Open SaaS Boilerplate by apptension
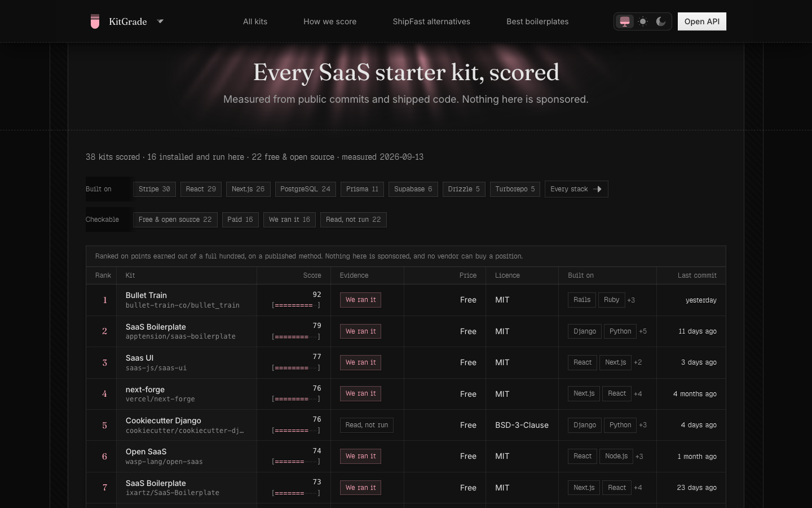The image size is (812, 508). click(156, 327)
